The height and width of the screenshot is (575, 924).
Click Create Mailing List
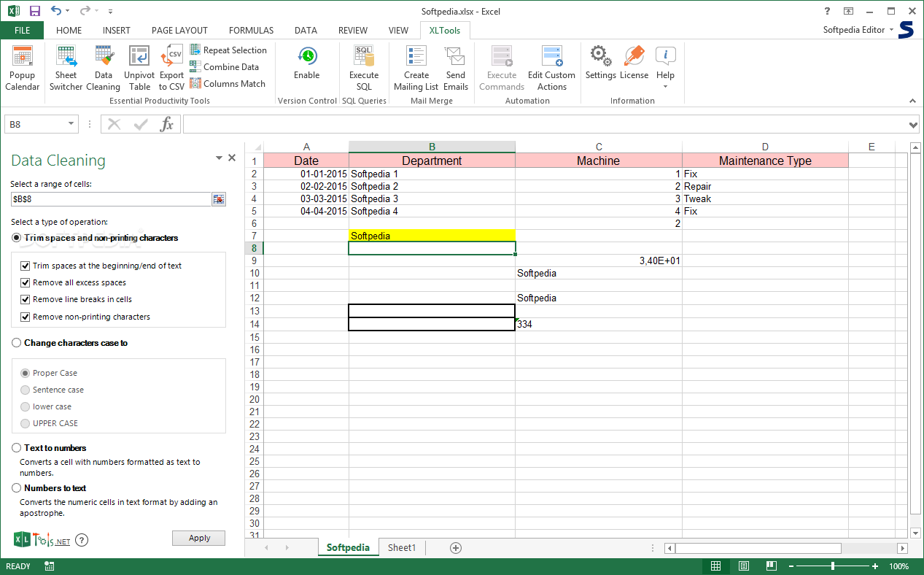[416, 68]
